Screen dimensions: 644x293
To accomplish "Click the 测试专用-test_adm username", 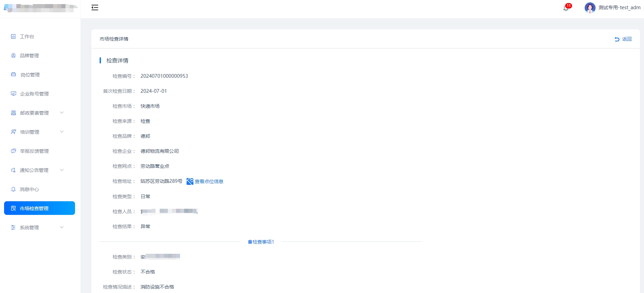I will coord(619,8).
